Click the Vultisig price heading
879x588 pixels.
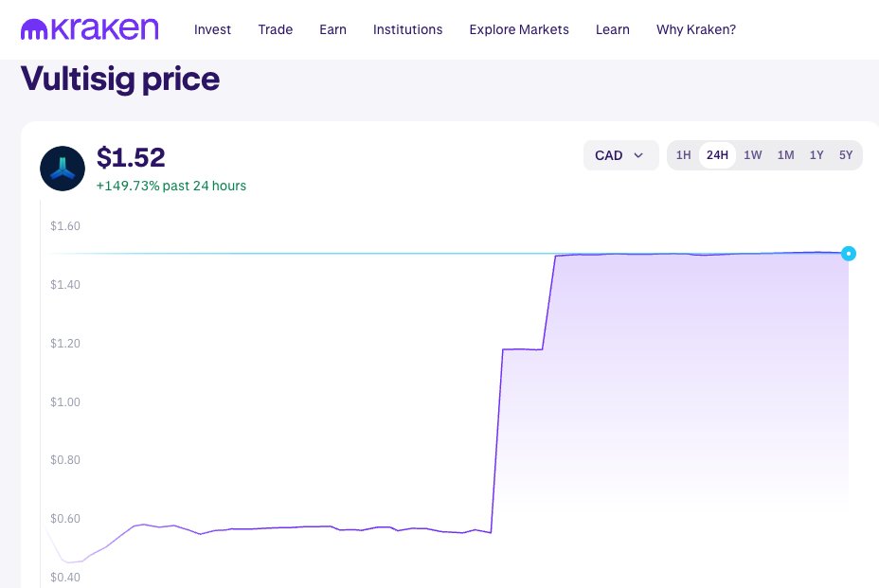120,79
